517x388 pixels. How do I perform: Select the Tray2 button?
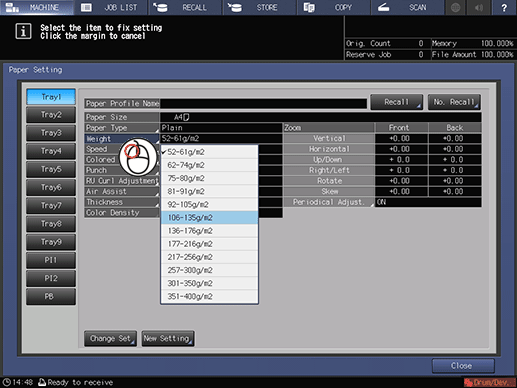click(x=51, y=115)
